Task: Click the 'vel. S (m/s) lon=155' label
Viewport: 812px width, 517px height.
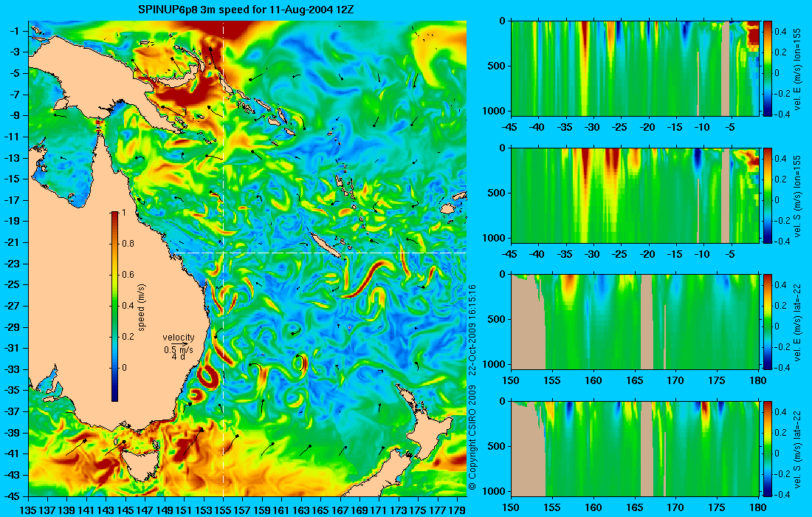Action: tap(797, 195)
